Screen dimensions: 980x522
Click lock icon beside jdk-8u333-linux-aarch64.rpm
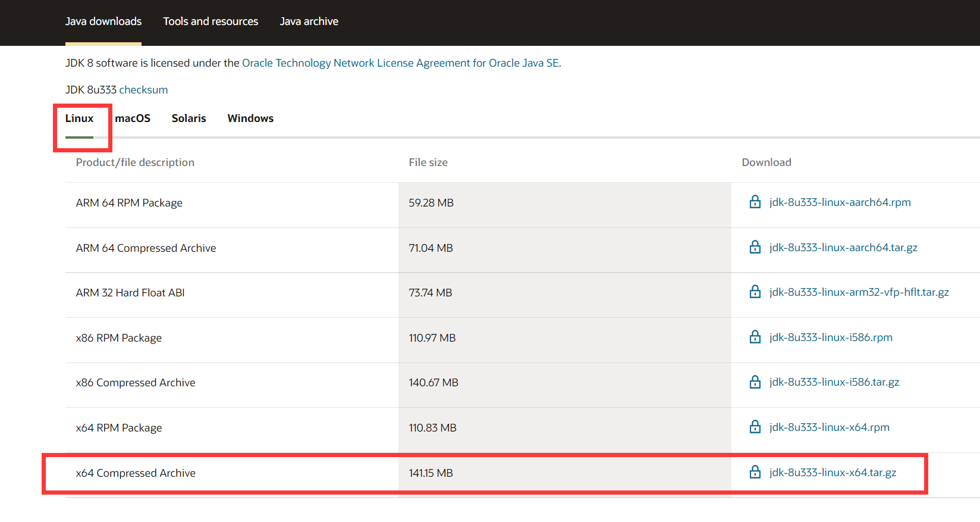[x=755, y=202]
